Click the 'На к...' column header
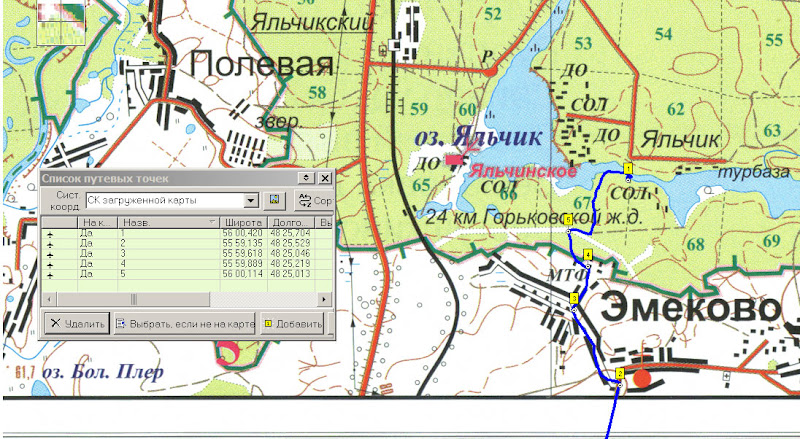Image resolution: width=800 pixels, height=439 pixels. pyautogui.click(x=97, y=223)
